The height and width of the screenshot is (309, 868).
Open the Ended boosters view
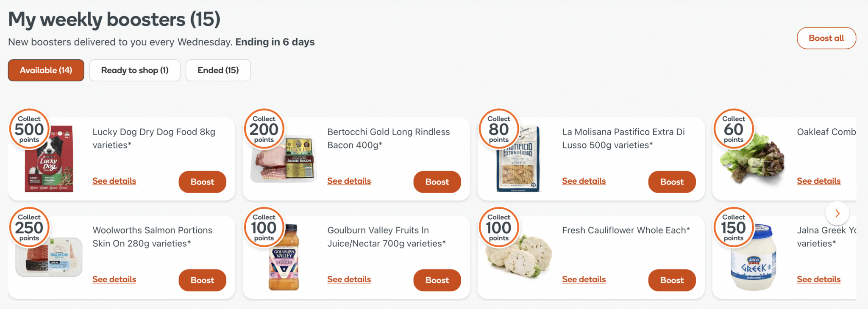click(x=218, y=70)
